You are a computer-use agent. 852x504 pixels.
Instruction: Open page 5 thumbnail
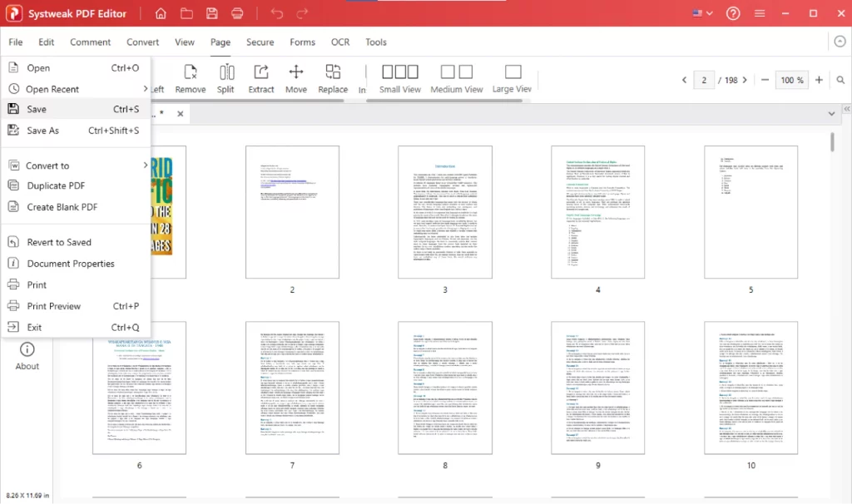(750, 212)
